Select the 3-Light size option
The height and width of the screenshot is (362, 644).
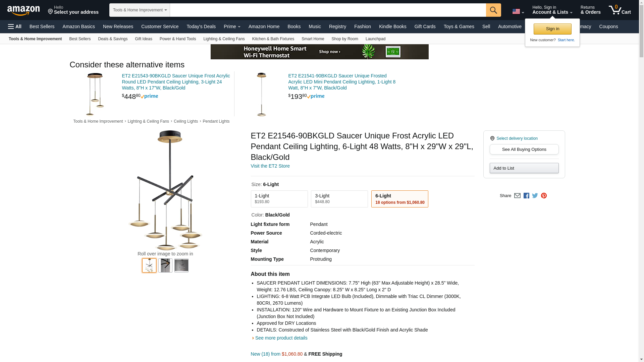coord(339,199)
